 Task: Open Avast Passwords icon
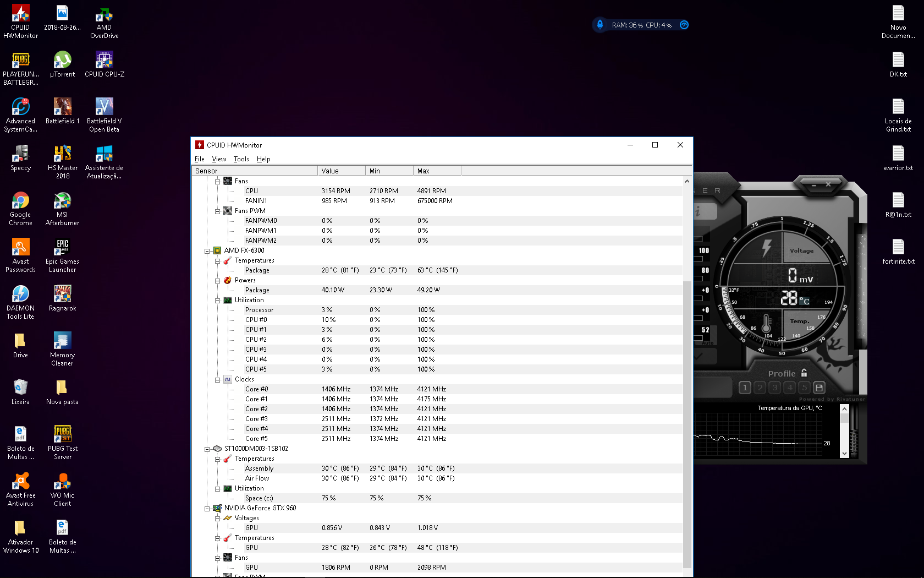point(20,256)
